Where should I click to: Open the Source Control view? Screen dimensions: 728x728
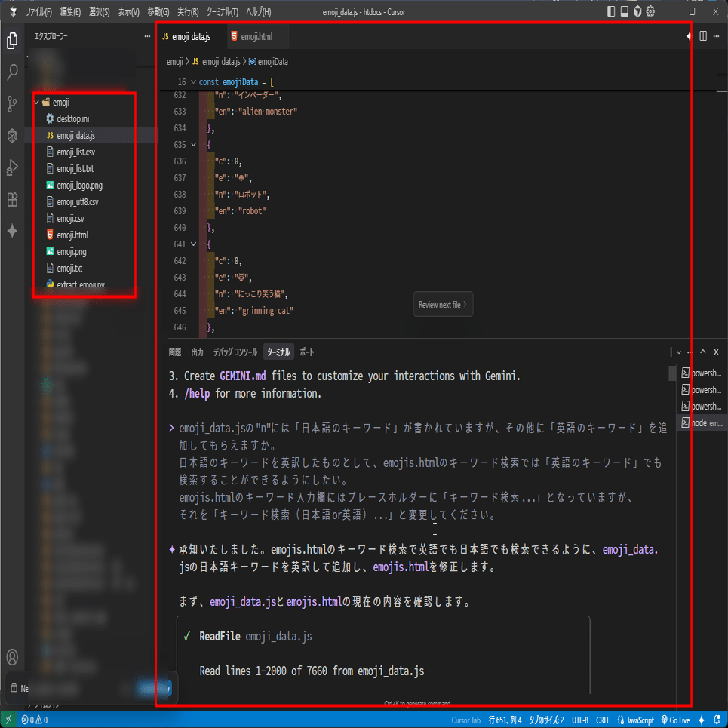click(13, 104)
